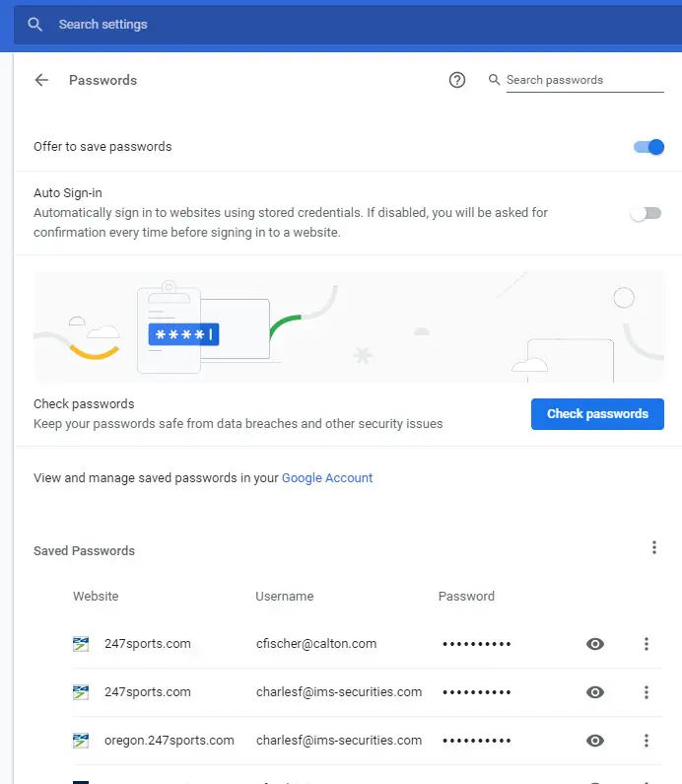This screenshot has width=682, height=784.
Task: Focus the Search settings field
Action: click(348, 24)
